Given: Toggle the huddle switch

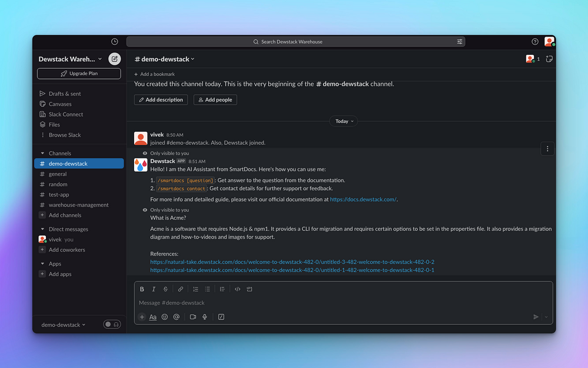Looking at the screenshot, I should (x=112, y=324).
